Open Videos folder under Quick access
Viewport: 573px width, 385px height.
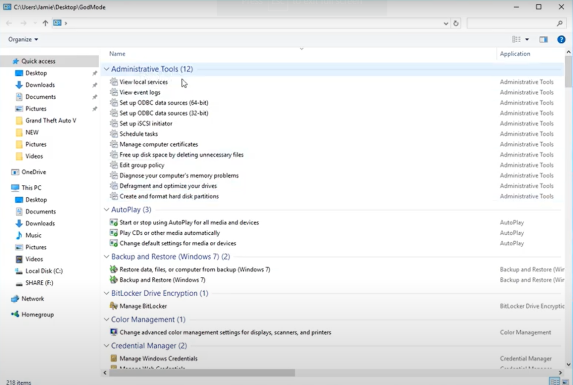pyautogui.click(x=34, y=156)
